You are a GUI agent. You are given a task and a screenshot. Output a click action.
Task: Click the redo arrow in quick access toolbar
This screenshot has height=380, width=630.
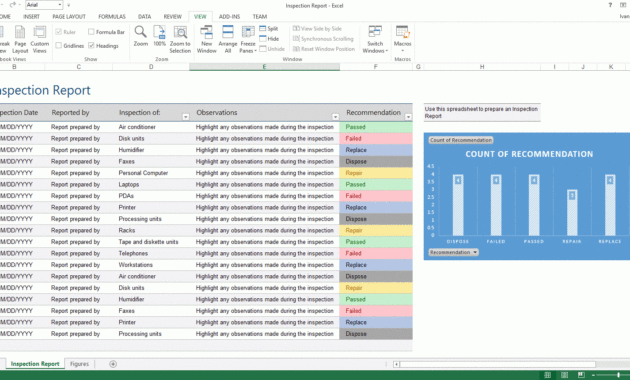[x=12, y=5]
